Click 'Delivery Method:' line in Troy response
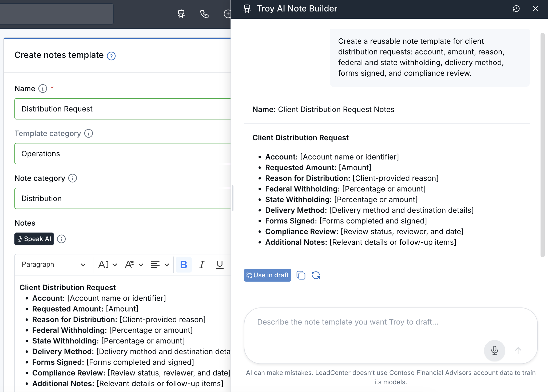 [369, 210]
